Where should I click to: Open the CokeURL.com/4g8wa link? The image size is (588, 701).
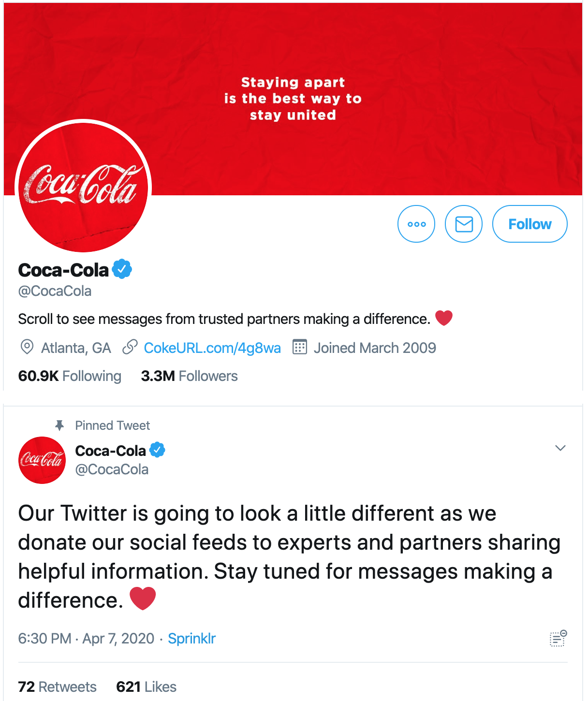click(x=212, y=348)
